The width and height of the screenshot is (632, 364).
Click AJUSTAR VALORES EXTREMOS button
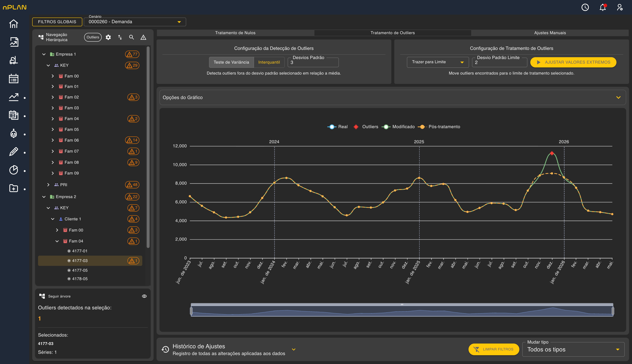(573, 62)
